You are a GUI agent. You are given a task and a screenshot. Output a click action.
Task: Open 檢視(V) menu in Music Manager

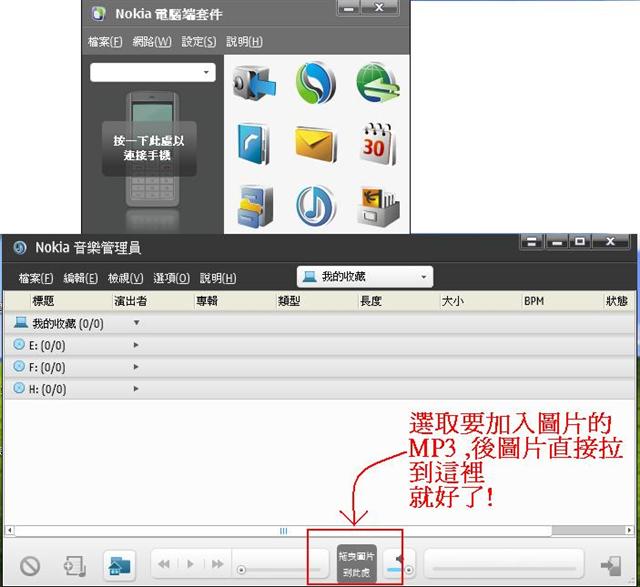point(125,278)
